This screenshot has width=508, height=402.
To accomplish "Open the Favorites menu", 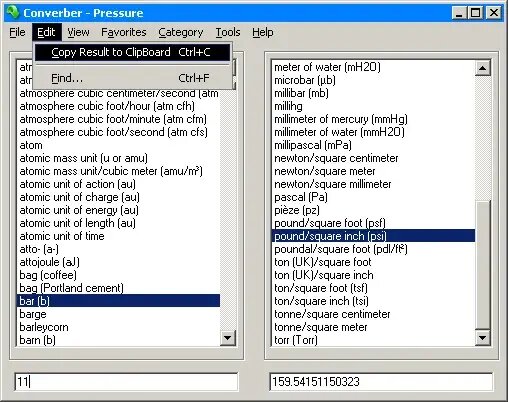I will 124,32.
